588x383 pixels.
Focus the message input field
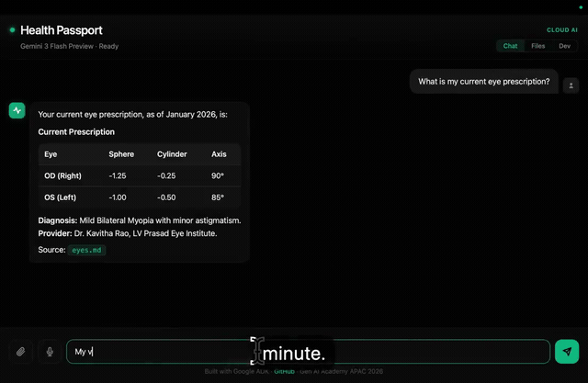[x=309, y=352]
